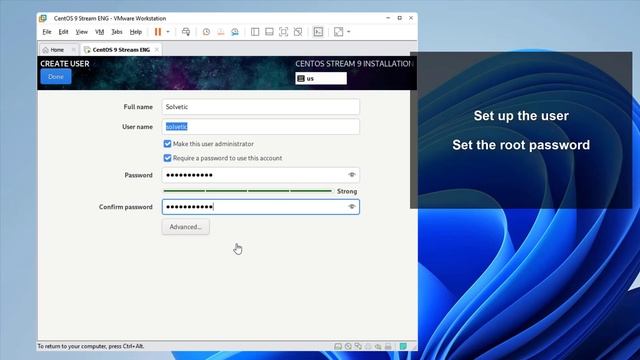This screenshot has height=360, width=640.
Task: Open the power options dropdown arrow
Action: point(168,32)
